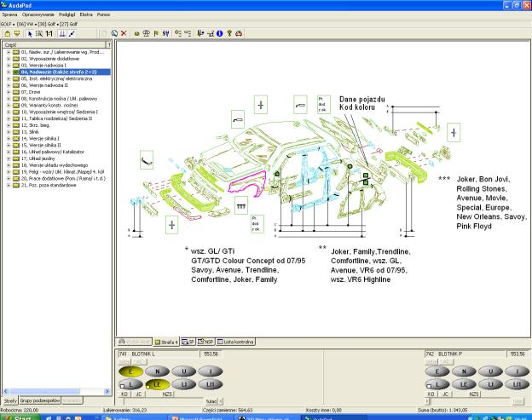
Task: Click the door-with-arrow toolbar icon
Action: tap(200, 33)
